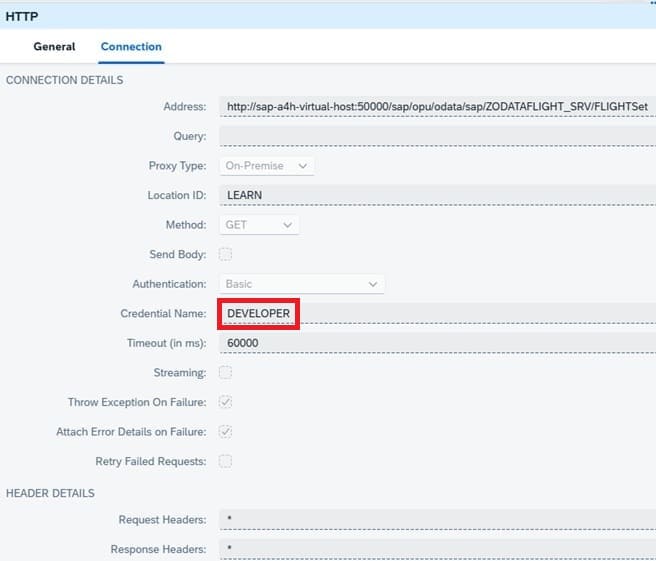Open the Authentication dropdown set to Basic
Viewport: 656px width, 561px height.
pos(302,284)
